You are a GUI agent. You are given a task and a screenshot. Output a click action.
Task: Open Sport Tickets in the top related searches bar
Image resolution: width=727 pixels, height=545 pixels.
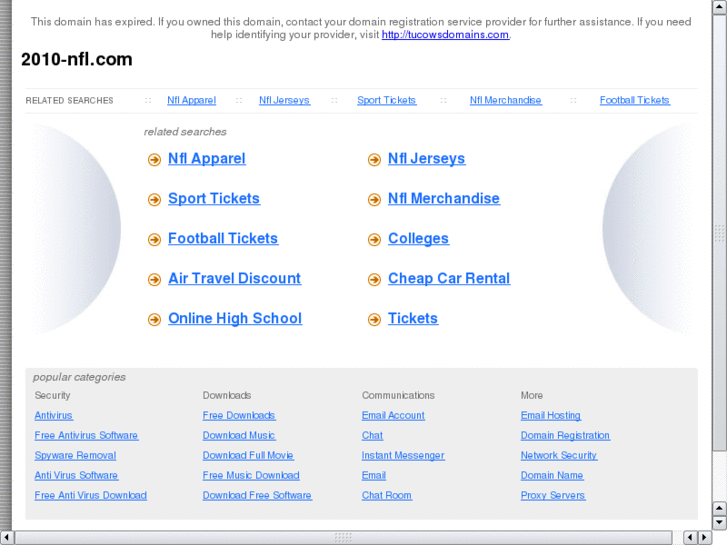click(x=387, y=100)
